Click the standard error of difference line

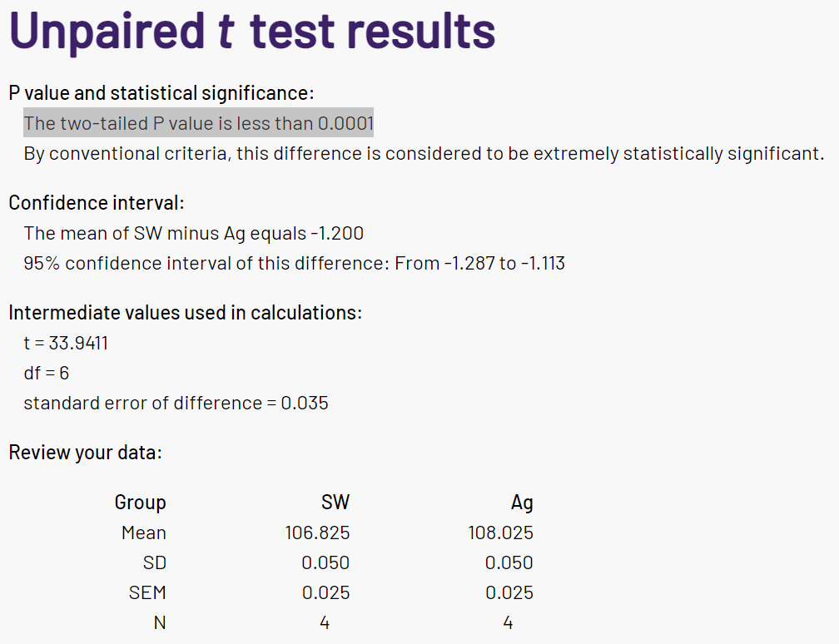(x=176, y=403)
